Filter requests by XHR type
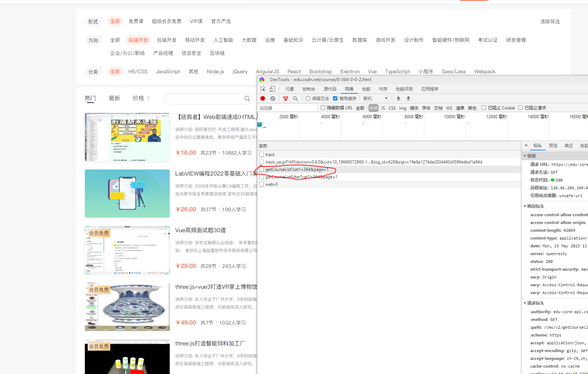This screenshot has height=374, width=588. (373, 108)
